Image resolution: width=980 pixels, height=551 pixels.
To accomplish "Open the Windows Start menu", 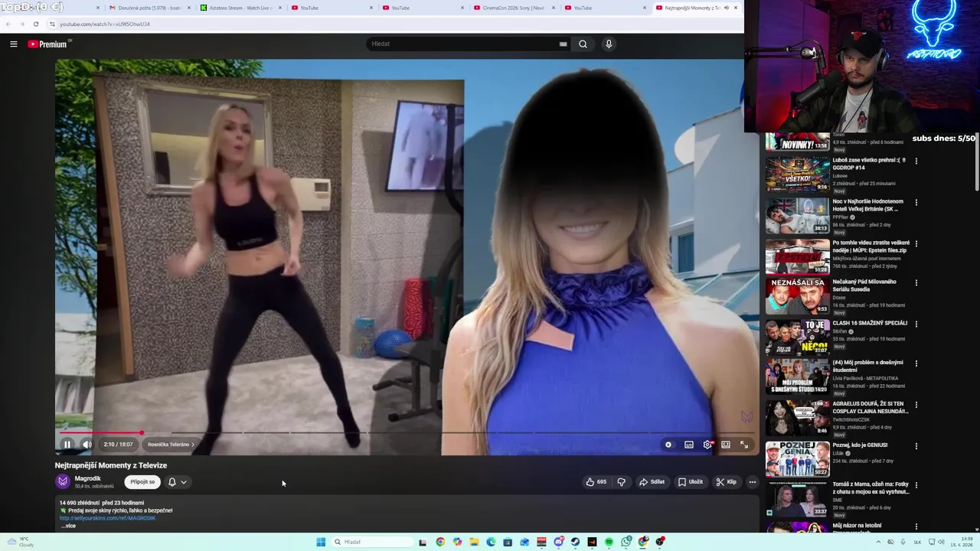I will click(x=321, y=542).
